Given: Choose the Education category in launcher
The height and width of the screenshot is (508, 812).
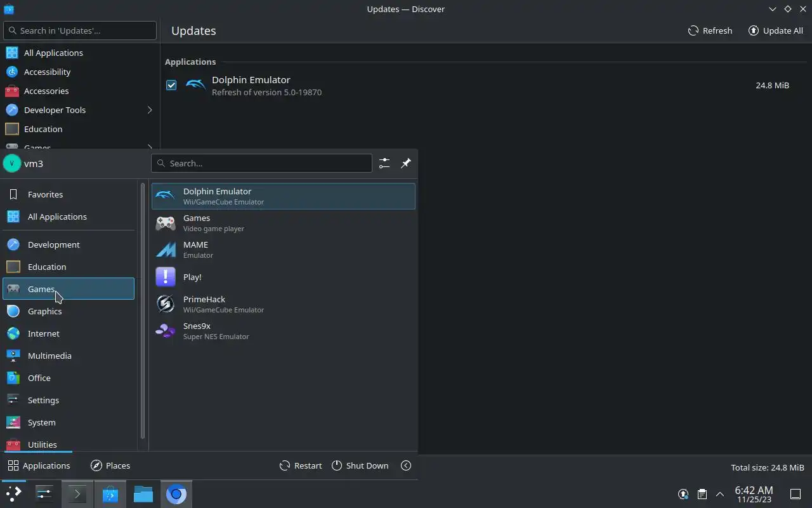Looking at the screenshot, I should point(69,267).
